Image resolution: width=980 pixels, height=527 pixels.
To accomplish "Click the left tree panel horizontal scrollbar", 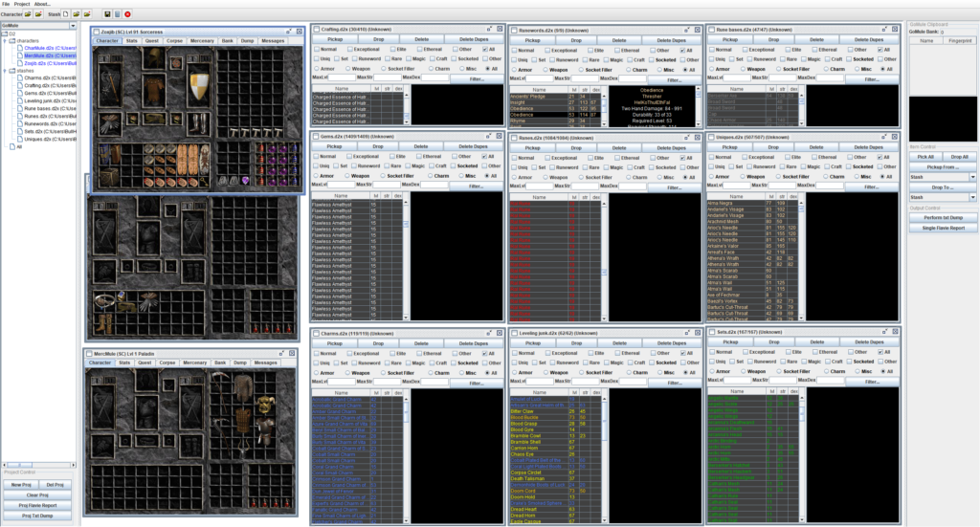I will coord(38,465).
